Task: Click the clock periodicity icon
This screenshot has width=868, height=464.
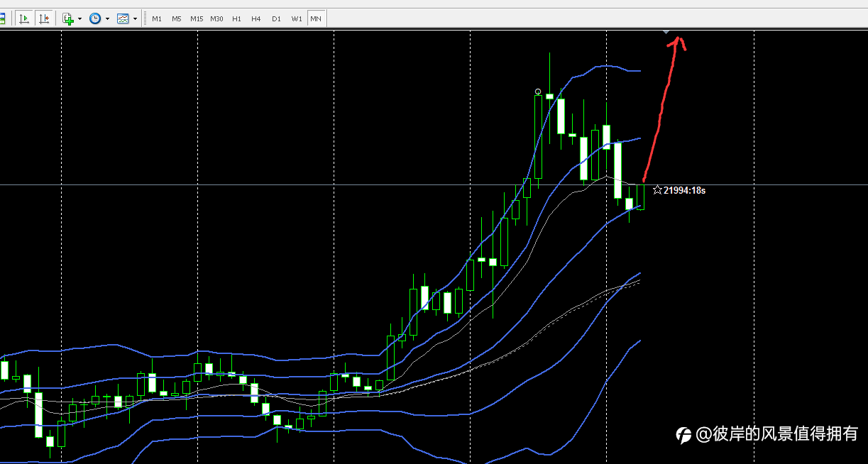Action: pyautogui.click(x=95, y=18)
